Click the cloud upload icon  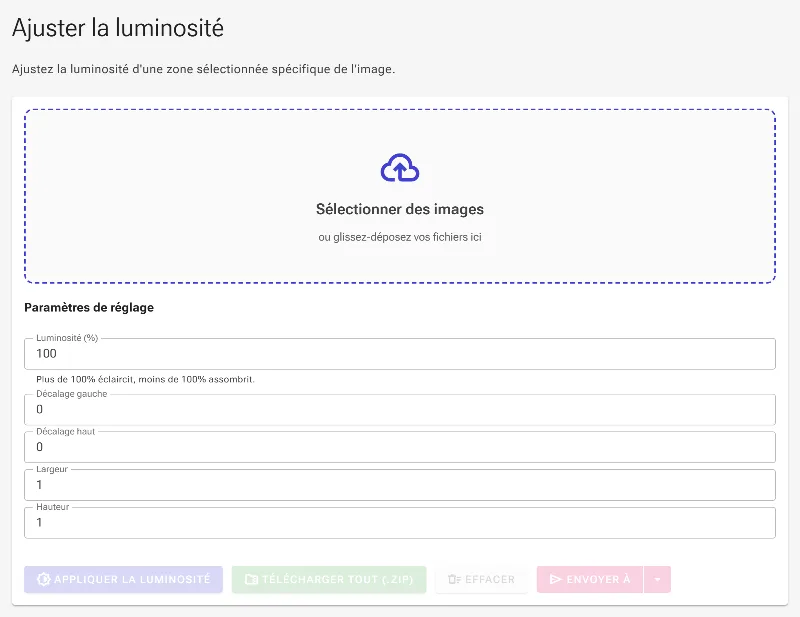(400, 167)
